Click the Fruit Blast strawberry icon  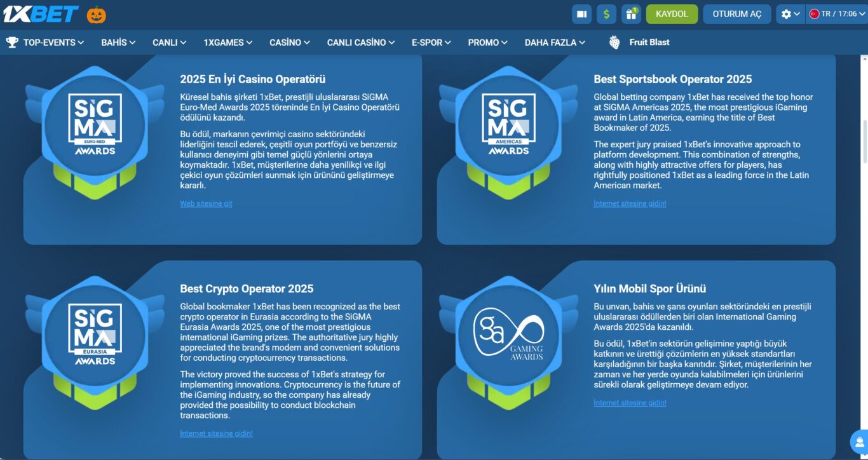coord(614,43)
